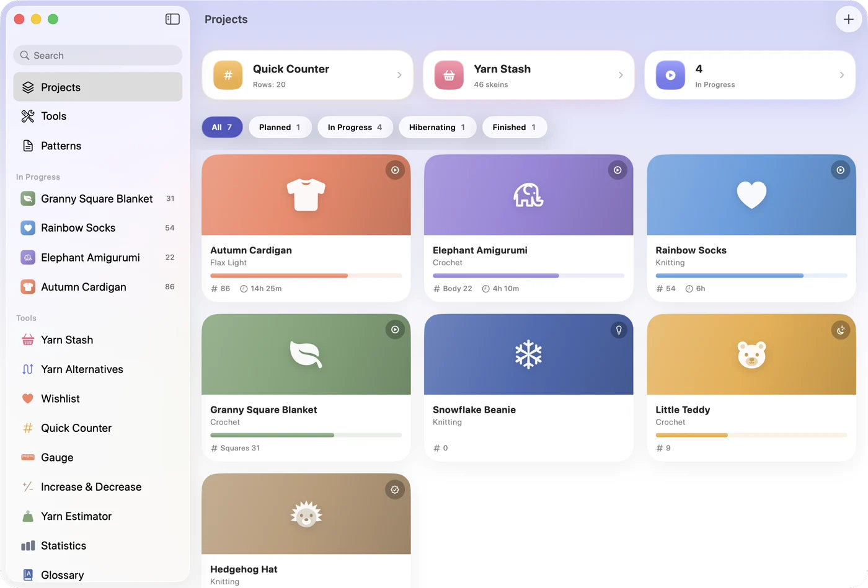Screen dimensions: 868x588
Task: Click status badge on Autumn Cardigan card
Action: [x=395, y=170]
